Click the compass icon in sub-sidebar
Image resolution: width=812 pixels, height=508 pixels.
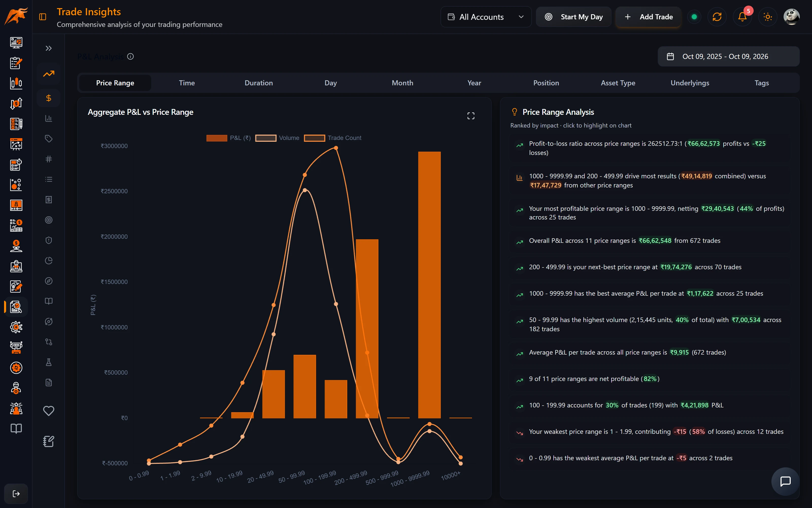(x=49, y=281)
